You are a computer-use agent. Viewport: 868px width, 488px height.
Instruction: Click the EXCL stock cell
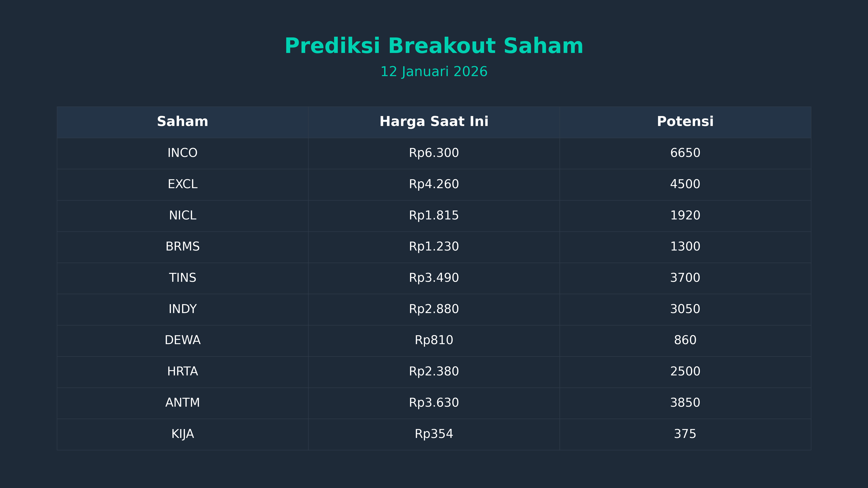tap(182, 184)
